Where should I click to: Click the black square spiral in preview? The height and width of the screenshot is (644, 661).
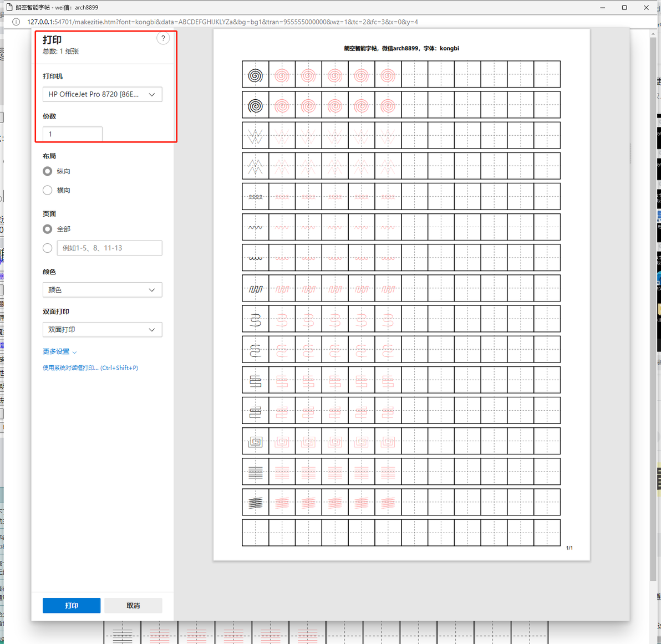256,442
